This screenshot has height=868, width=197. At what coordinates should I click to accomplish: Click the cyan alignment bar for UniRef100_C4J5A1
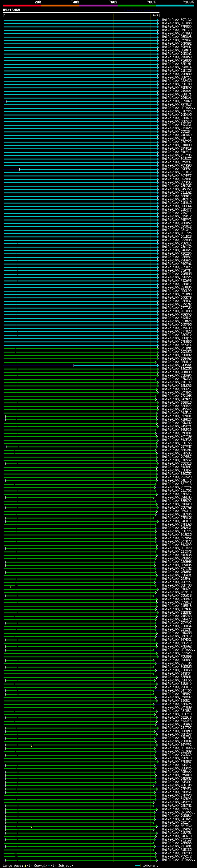(x=116, y=365)
